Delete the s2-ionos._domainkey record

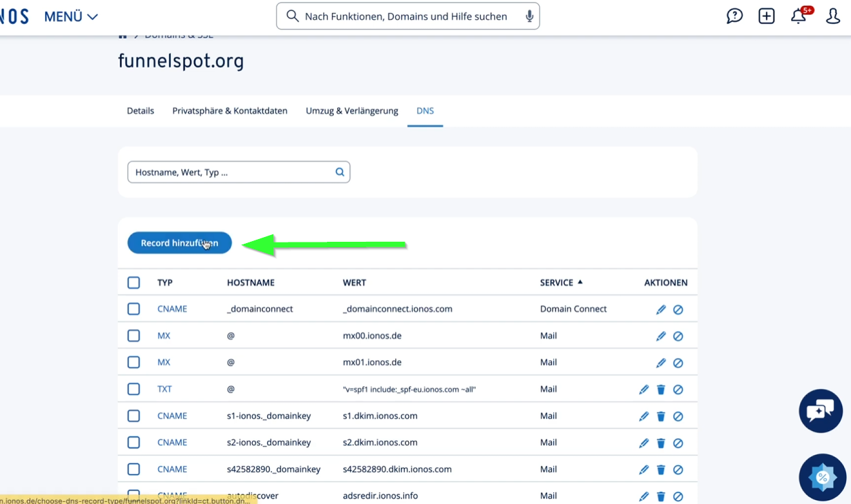point(661,443)
